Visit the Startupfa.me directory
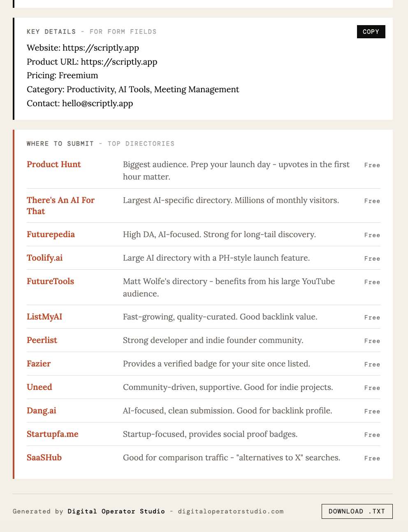Image resolution: width=408 pixels, height=532 pixels. click(x=53, y=434)
